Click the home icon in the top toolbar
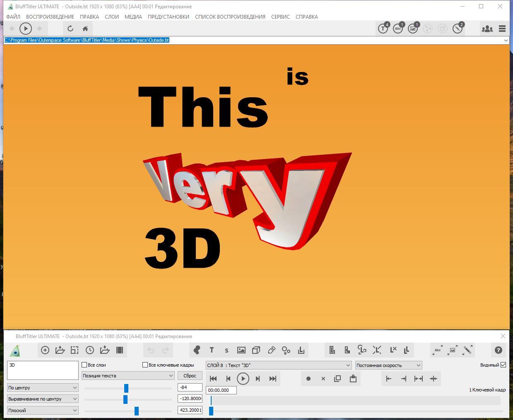This screenshot has height=420, width=513. [x=85, y=29]
